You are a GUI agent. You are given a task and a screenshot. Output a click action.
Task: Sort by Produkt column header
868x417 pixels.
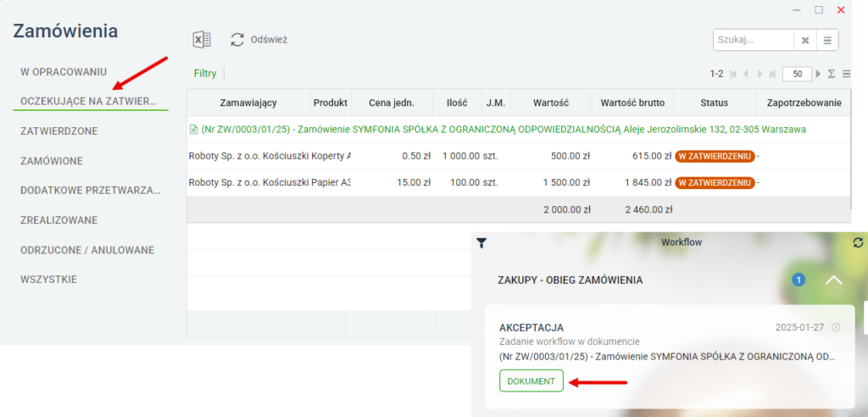point(330,103)
